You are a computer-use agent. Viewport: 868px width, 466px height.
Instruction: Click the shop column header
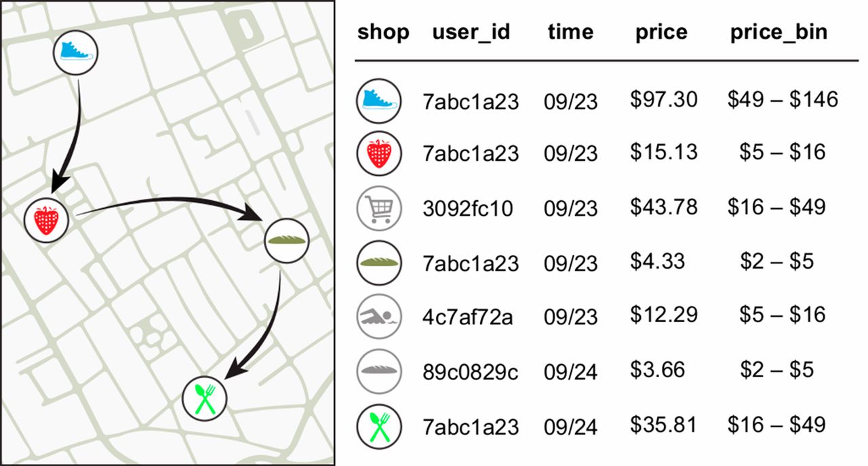pyautogui.click(x=383, y=32)
